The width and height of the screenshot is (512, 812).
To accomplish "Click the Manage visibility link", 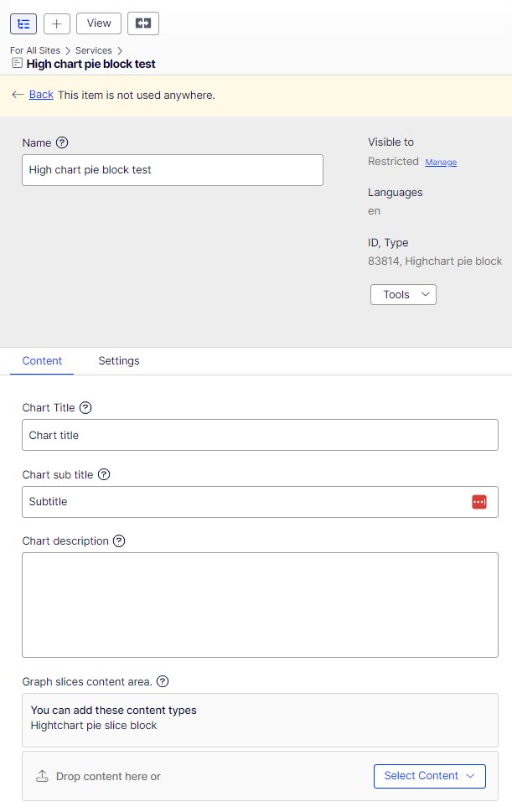I will coord(441,162).
